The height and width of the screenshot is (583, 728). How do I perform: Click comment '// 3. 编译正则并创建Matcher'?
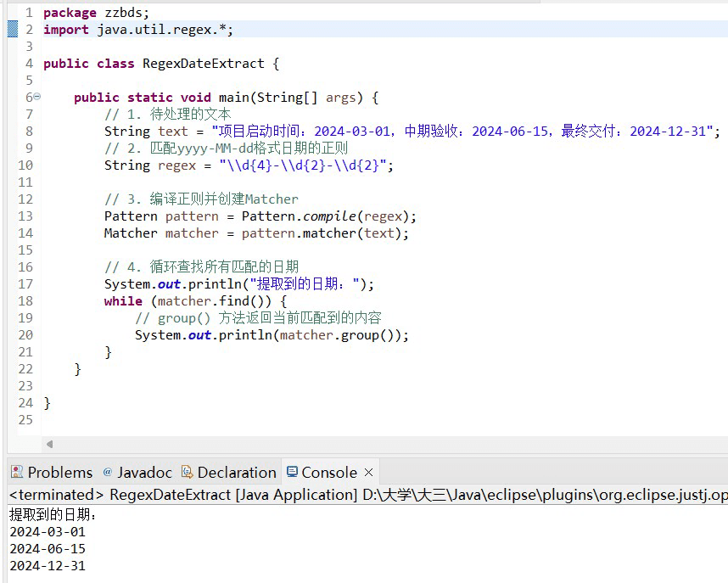click(x=201, y=199)
